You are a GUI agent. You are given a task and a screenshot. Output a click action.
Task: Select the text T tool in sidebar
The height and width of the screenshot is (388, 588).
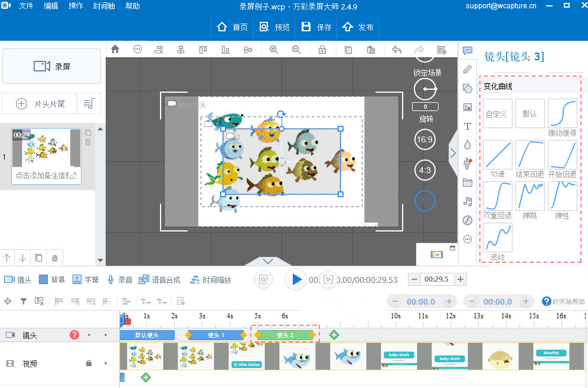click(x=467, y=126)
